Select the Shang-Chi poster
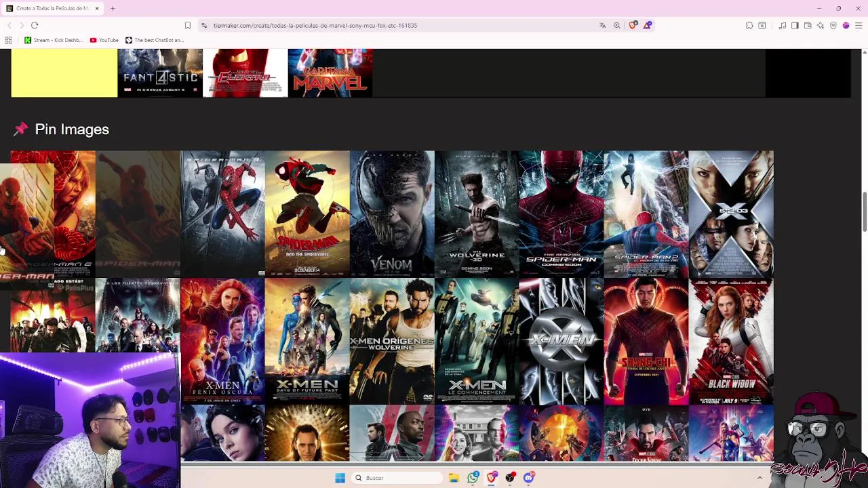Image resolution: width=868 pixels, height=488 pixels. [x=646, y=341]
